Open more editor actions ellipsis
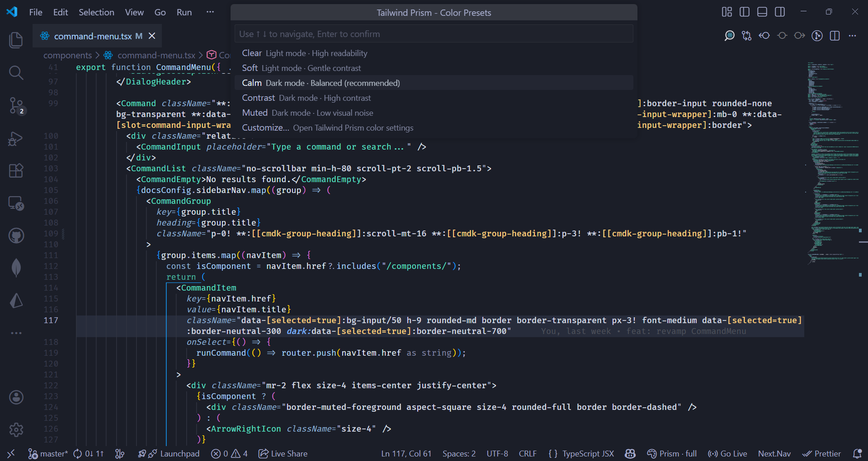 click(x=853, y=36)
